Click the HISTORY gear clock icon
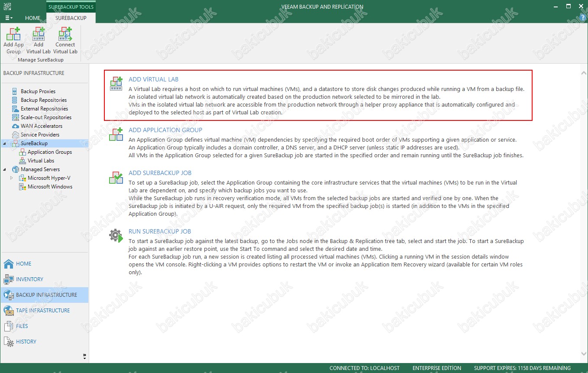588x373 pixels. coord(9,342)
